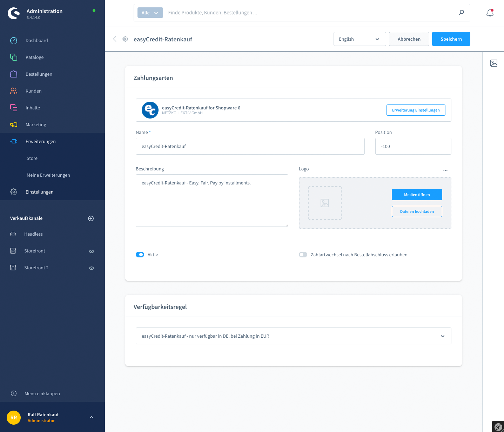Screen dimensions: 504x432
Task: Click Menü einklappen label
Action: point(42,393)
